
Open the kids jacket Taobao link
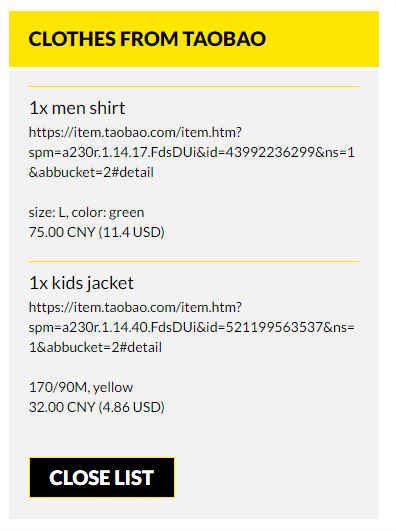click(192, 327)
